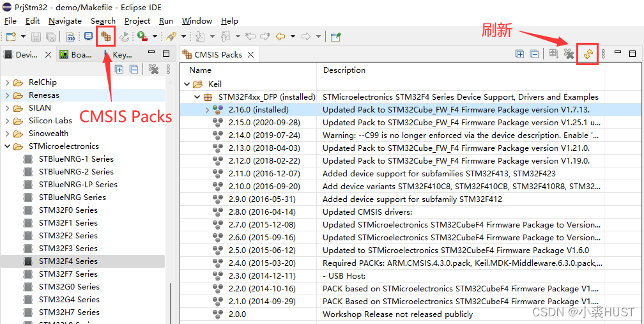Image resolution: width=644 pixels, height=324 pixels.
Task: Click the Devices panel vertical scrollbar
Action: [x=171, y=303]
